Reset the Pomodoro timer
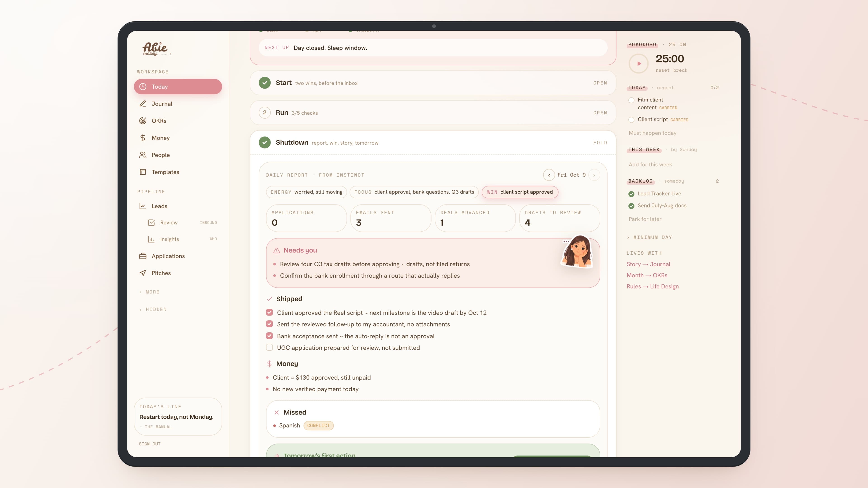This screenshot has height=488, width=868. (663, 70)
